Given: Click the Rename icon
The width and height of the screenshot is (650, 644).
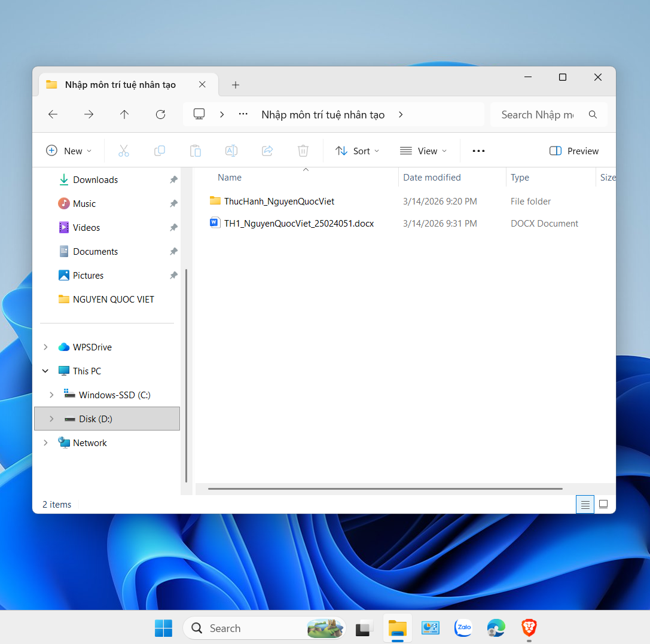Looking at the screenshot, I should (231, 151).
